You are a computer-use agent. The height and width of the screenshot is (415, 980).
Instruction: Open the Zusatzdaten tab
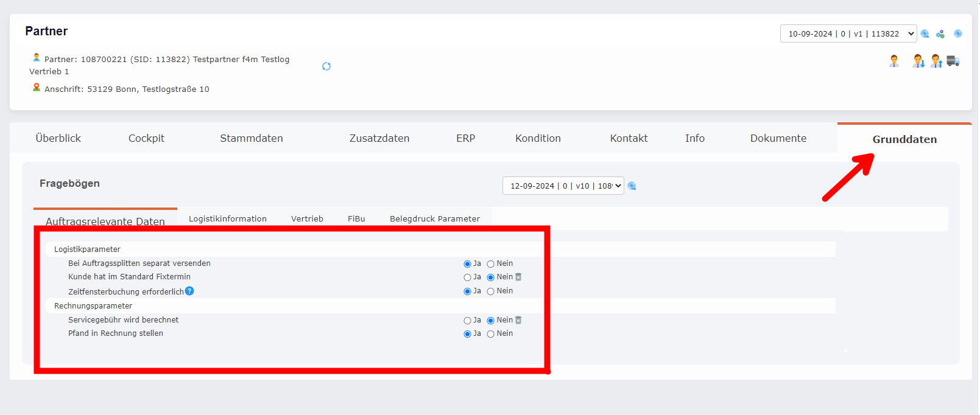[x=379, y=138]
